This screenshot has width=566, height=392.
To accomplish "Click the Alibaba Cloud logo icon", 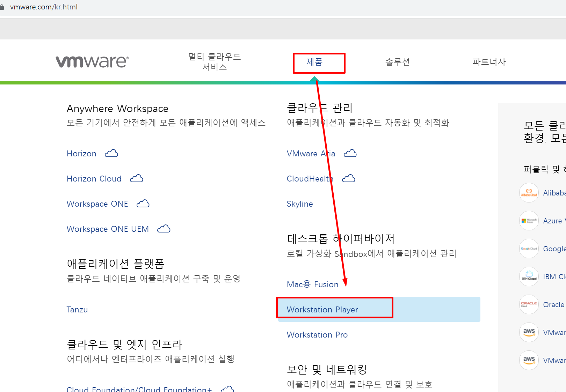I will coord(529,193).
